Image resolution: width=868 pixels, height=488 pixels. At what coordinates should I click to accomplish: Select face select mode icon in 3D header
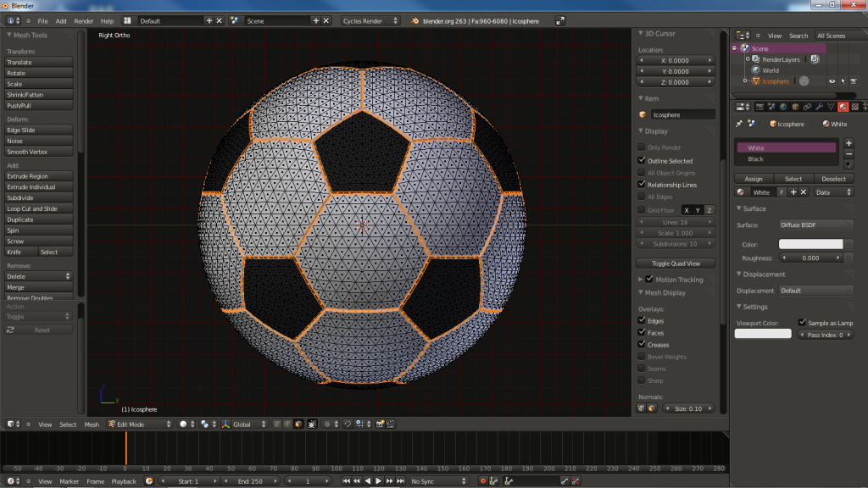coord(299,424)
